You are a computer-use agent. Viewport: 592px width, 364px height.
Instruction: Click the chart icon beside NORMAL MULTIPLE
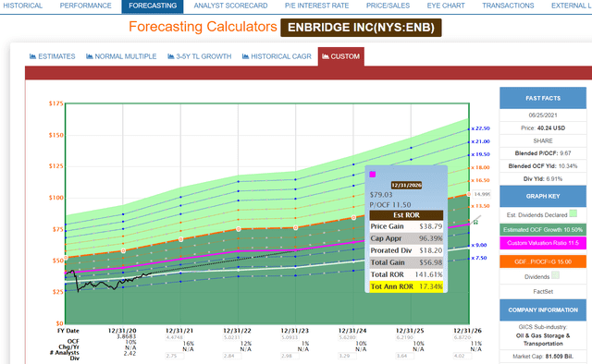tap(90, 56)
